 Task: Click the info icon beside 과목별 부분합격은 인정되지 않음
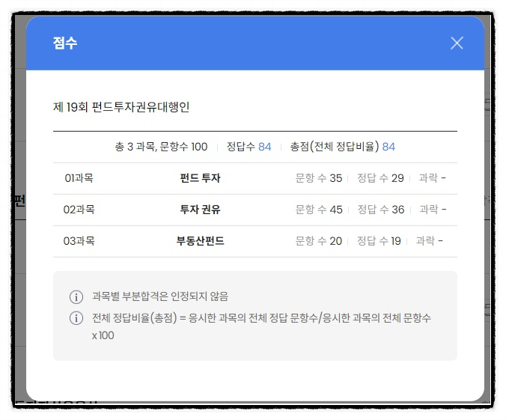point(76,296)
